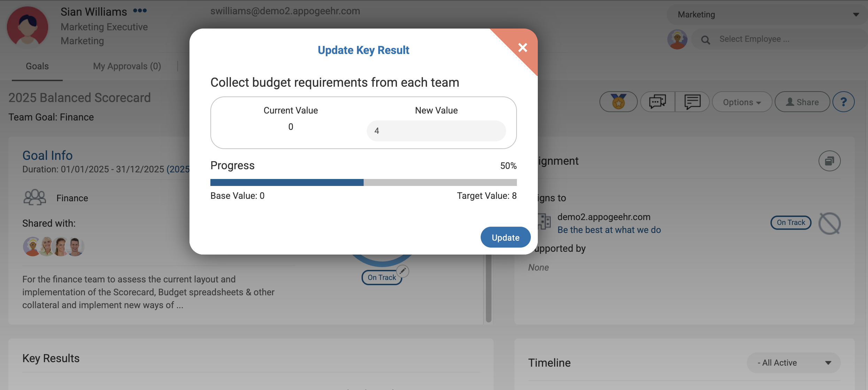Click the Share button
Screen dimensions: 868x390
[802, 102]
